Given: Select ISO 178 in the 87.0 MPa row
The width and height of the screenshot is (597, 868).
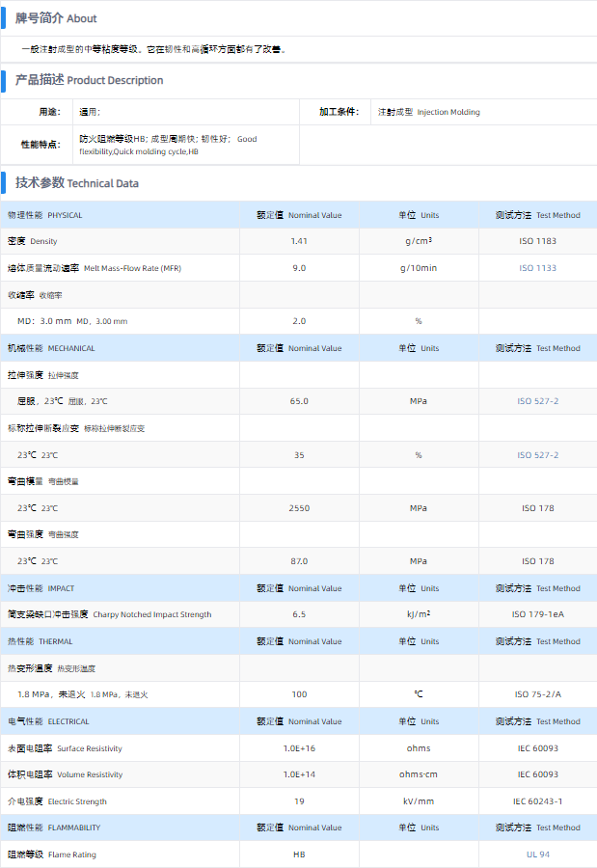Looking at the screenshot, I should [537, 560].
